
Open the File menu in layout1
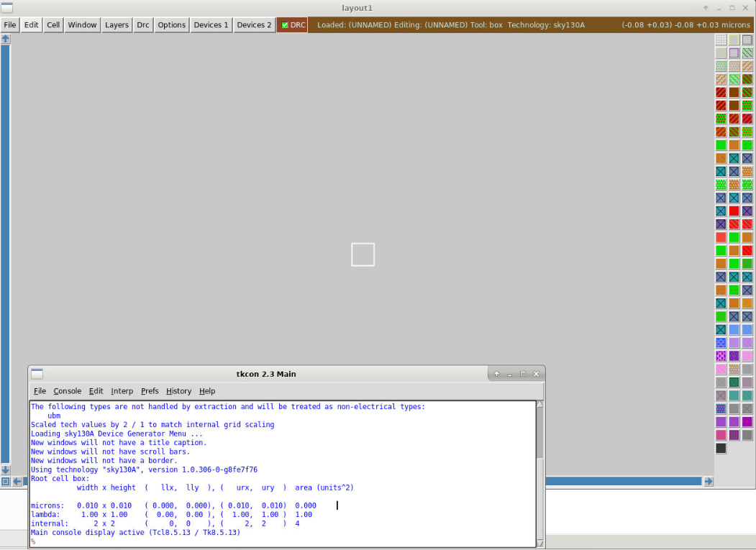[x=9, y=24]
